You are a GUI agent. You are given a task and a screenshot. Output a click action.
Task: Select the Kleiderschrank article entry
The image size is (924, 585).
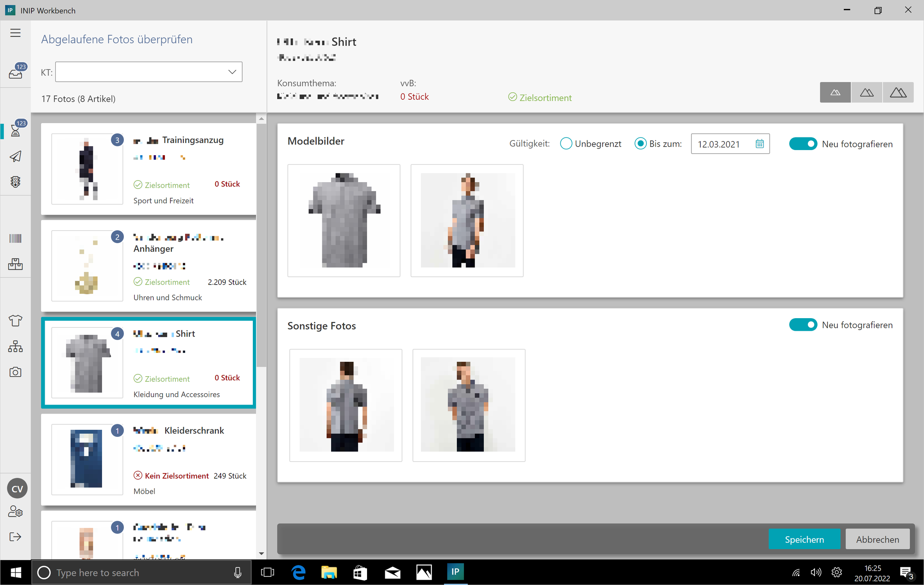tap(149, 459)
